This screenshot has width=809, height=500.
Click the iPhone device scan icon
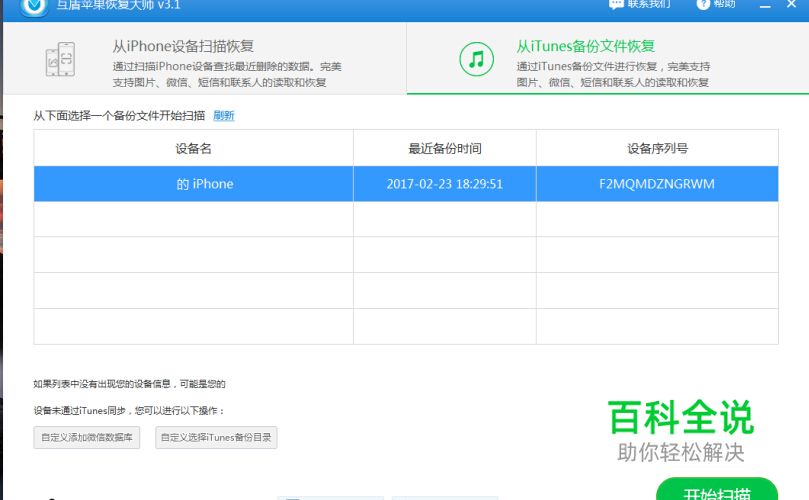60,59
